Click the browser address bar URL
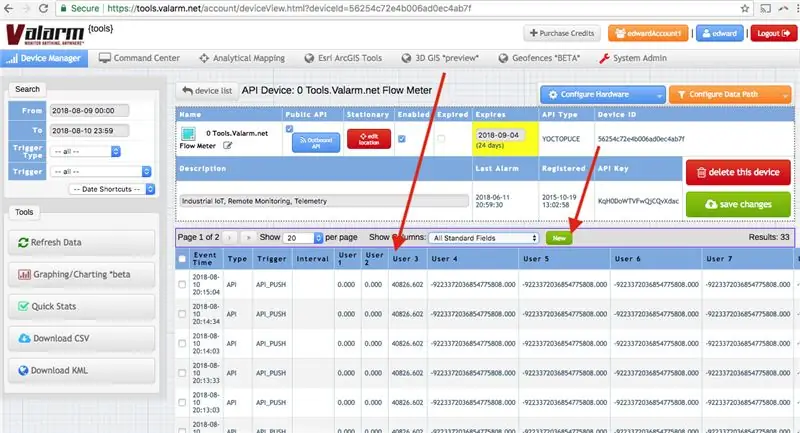 tap(289, 8)
